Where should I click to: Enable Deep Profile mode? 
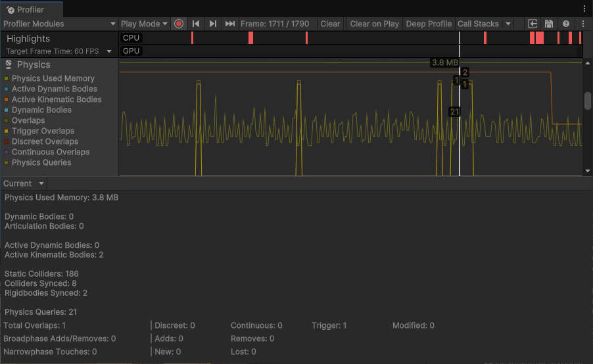pyautogui.click(x=429, y=24)
